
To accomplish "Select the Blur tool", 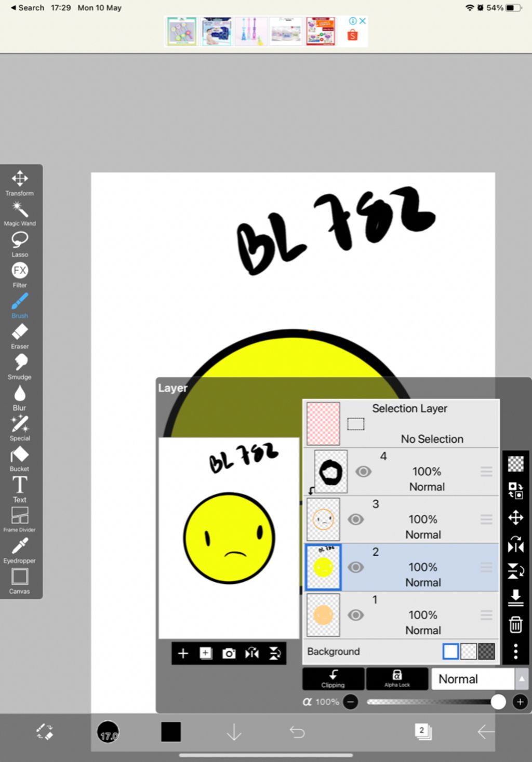I will pos(20,397).
